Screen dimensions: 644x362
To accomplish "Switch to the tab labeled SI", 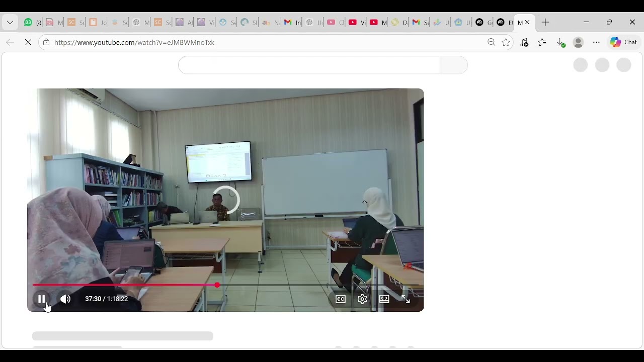I will (x=249, y=22).
